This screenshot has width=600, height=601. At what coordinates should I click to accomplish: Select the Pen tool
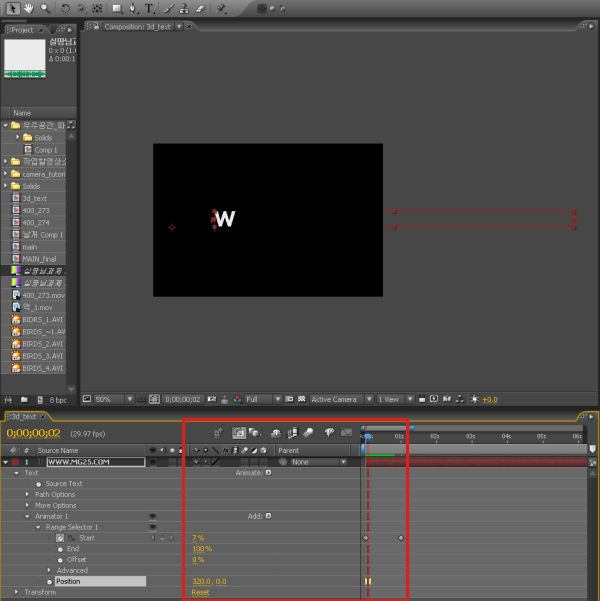[133, 8]
